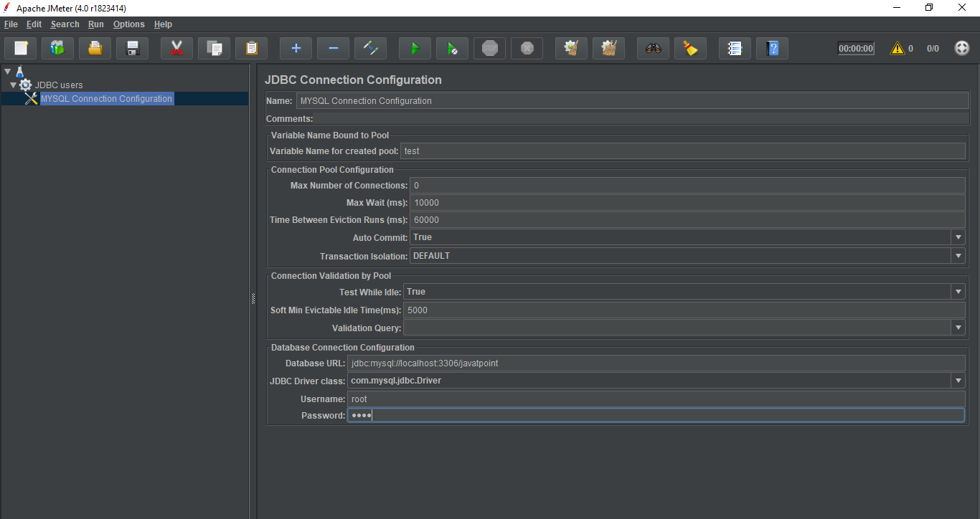
Task: Click the JDBC users gear icon
Action: 26,85
